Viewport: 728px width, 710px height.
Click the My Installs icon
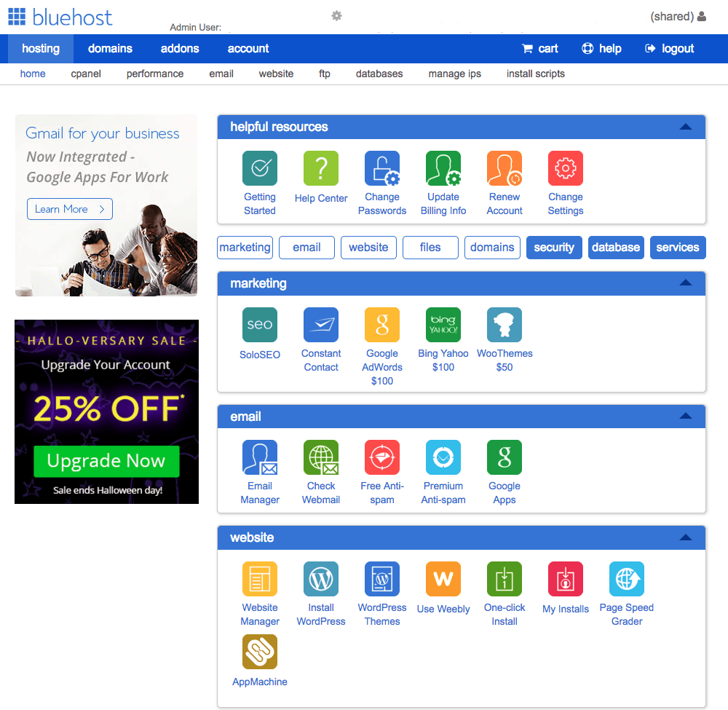point(566,579)
